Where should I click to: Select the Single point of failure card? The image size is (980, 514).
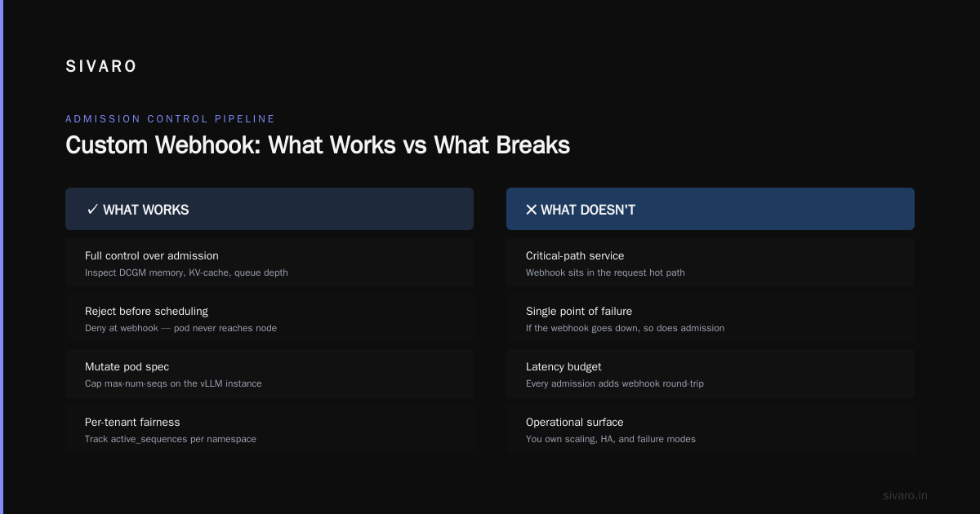tap(710, 318)
